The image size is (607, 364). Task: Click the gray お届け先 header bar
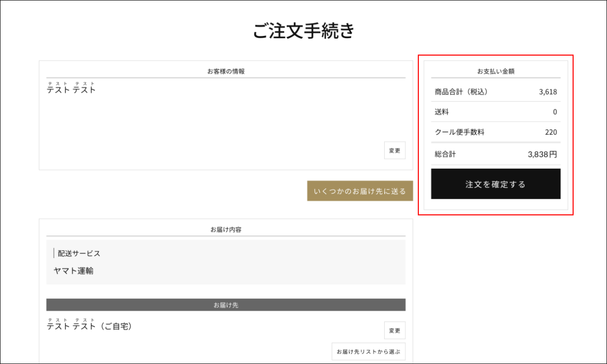click(x=226, y=305)
